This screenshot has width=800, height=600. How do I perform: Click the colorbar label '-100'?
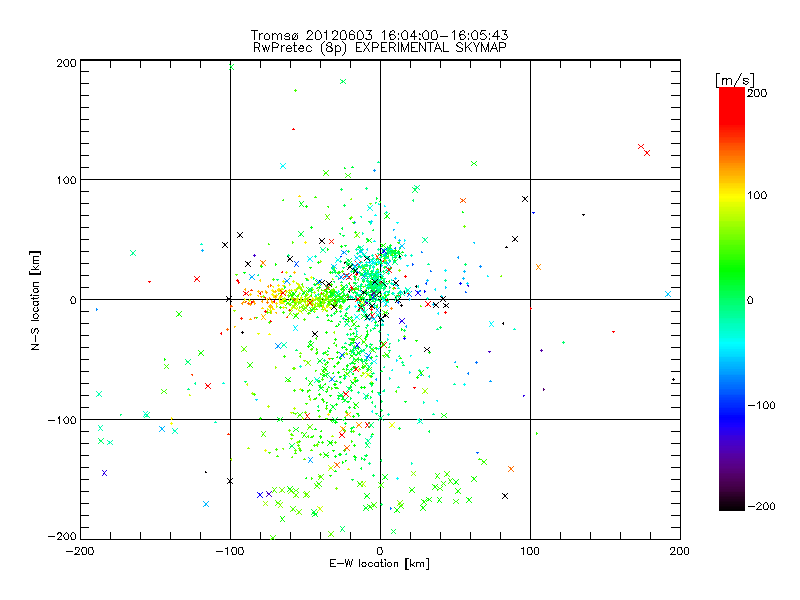761,405
